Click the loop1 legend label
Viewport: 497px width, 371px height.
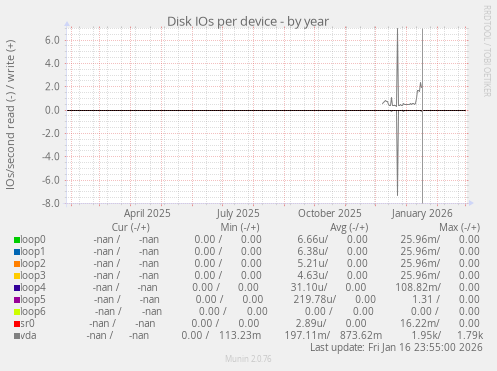33,251
